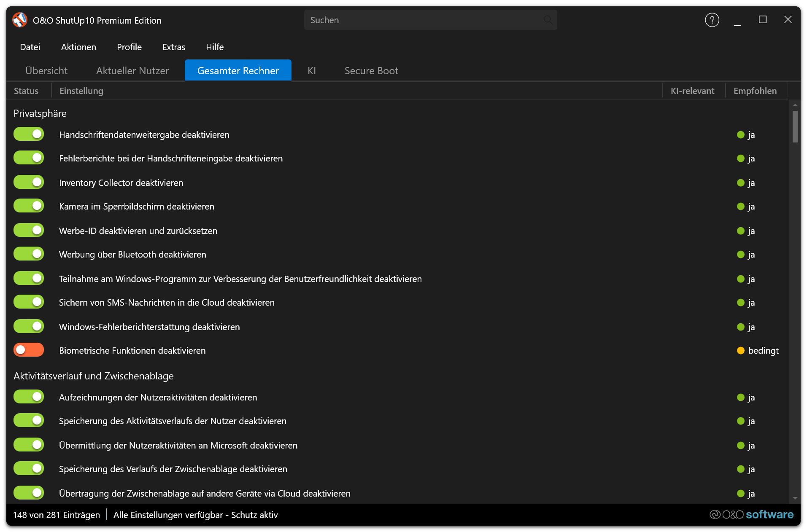
Task: Open the help question mark icon
Action: (712, 20)
